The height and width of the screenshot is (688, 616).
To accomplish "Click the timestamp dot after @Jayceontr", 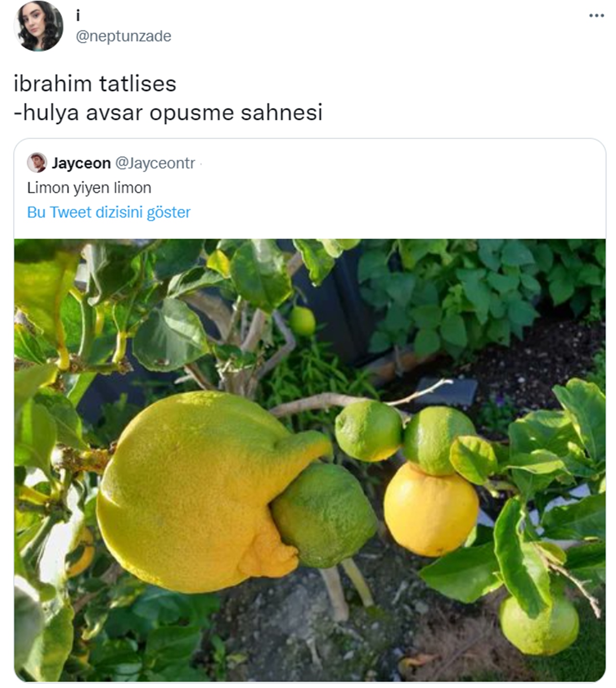I will pos(201,164).
